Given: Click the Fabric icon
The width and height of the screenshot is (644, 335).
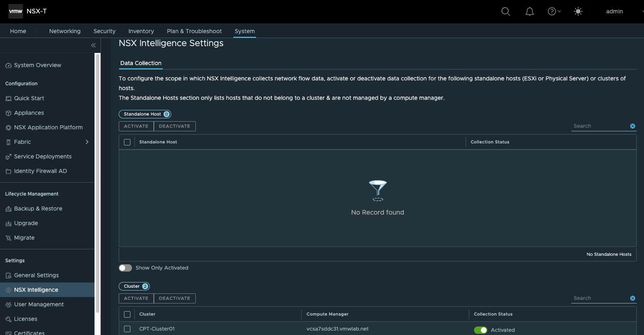Looking at the screenshot, I should 8,142.
